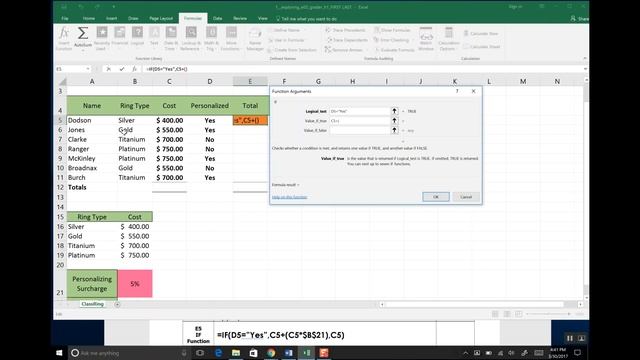Click Calculate Sheet
Image resolution: width=640 pixels, height=360 pixels.
point(482,47)
